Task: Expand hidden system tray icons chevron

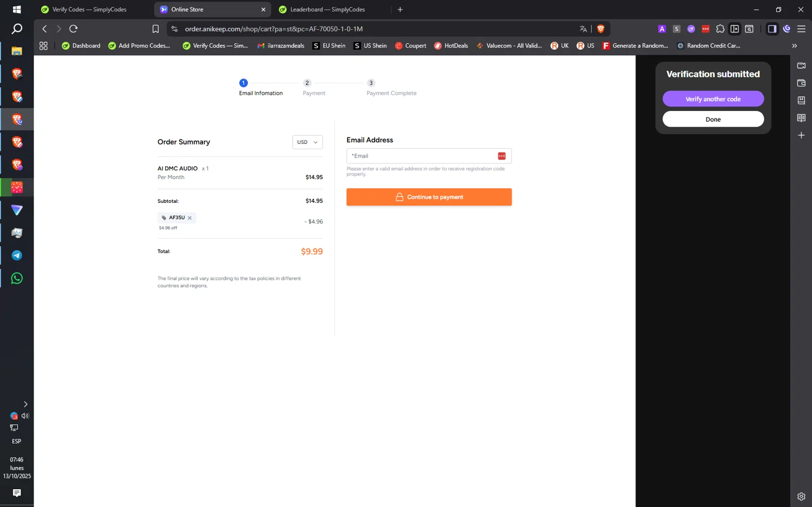Action: 25,404
